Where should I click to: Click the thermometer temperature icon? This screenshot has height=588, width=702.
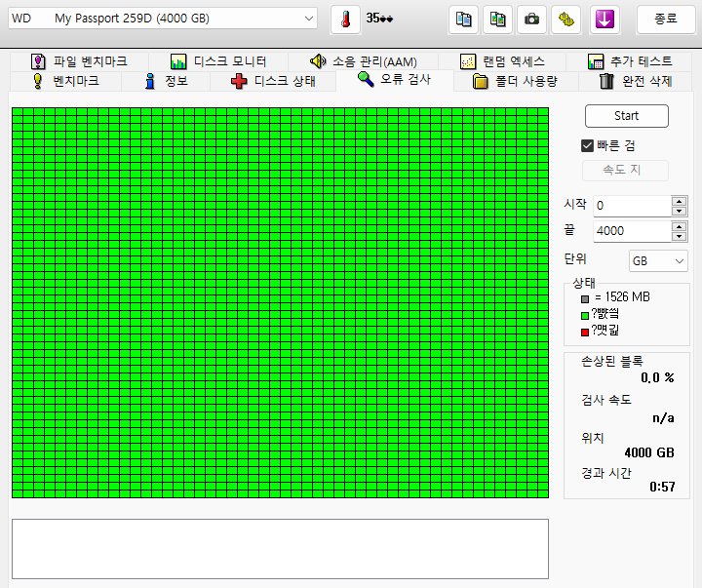tap(345, 20)
